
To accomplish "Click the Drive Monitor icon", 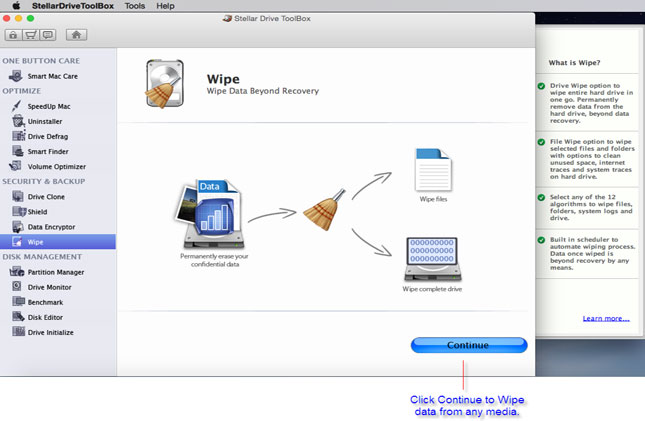I will 17,286.
